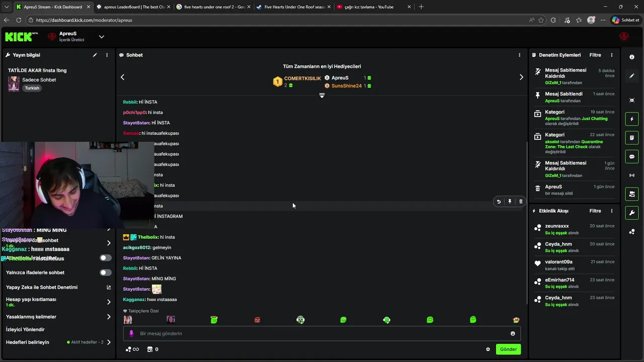Screen dimensions: 644x362
Task: Edit stream info with pencil in Yayın bilgisi
Action: [95, 55]
